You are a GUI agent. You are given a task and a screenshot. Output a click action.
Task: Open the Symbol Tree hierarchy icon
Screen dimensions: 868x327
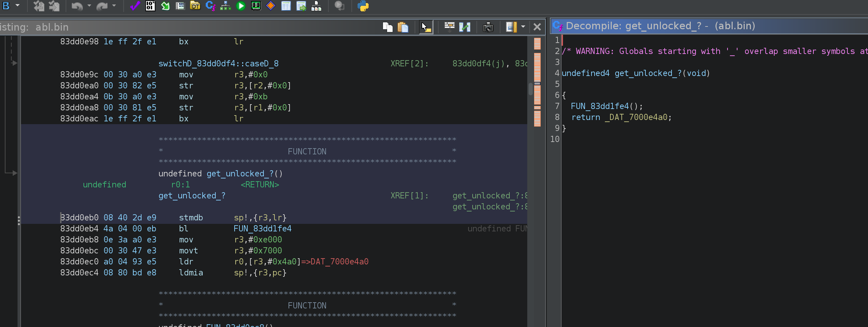(x=316, y=6)
